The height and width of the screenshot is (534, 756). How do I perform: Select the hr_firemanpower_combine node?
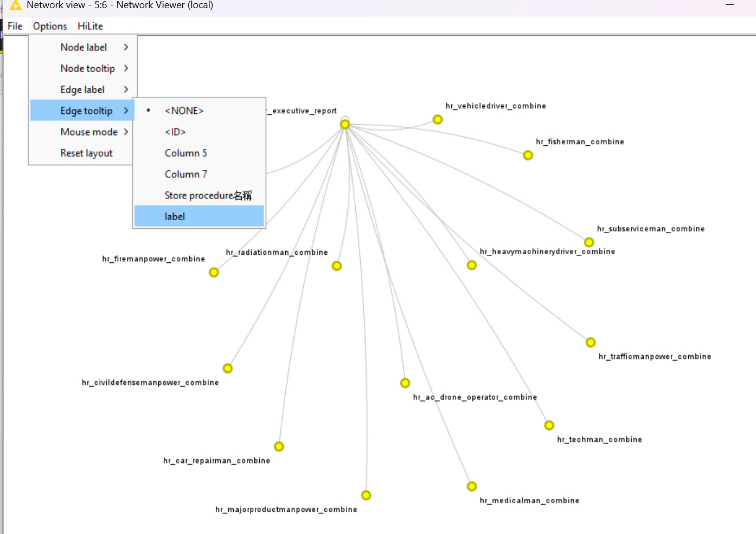214,272
